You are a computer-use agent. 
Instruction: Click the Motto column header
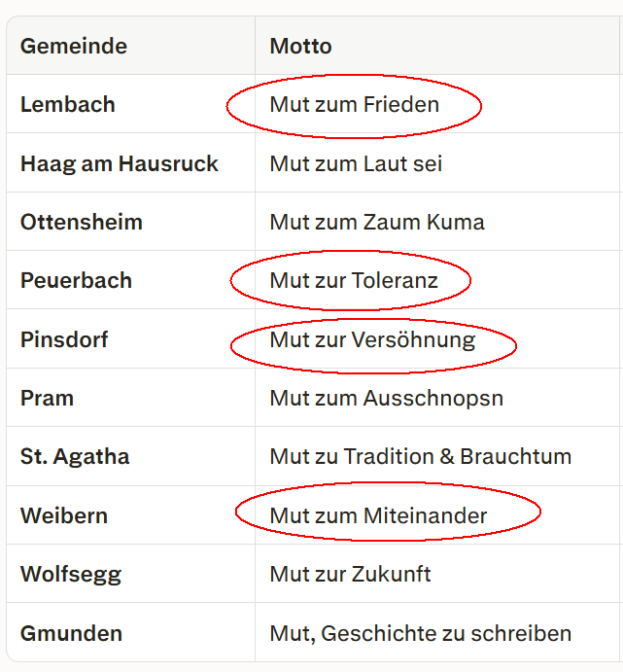click(x=301, y=46)
